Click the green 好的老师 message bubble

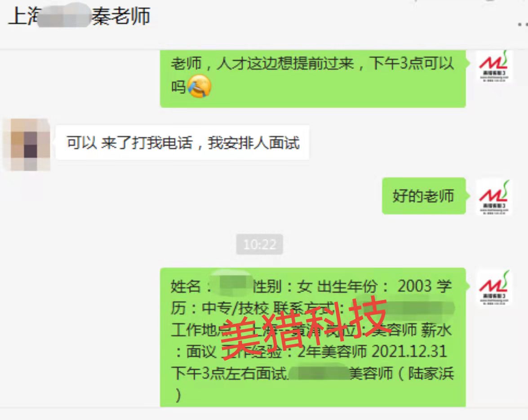click(424, 196)
